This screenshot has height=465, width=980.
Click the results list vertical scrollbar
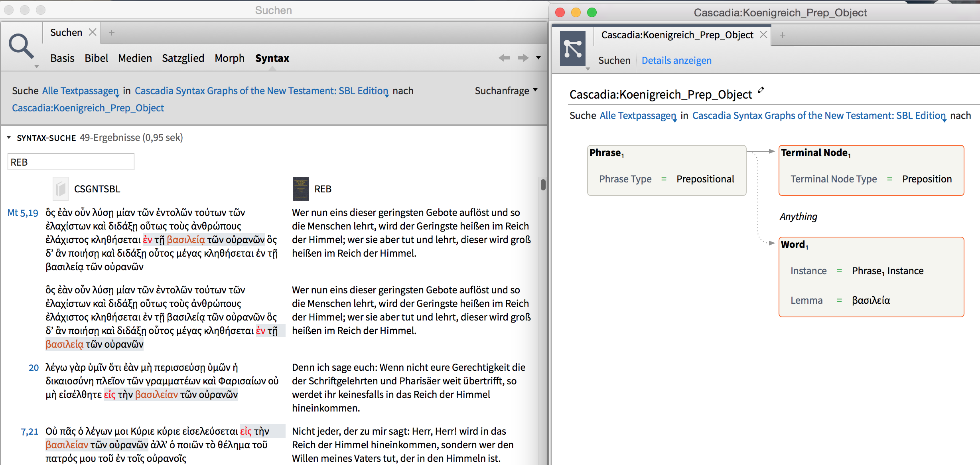coord(543,185)
